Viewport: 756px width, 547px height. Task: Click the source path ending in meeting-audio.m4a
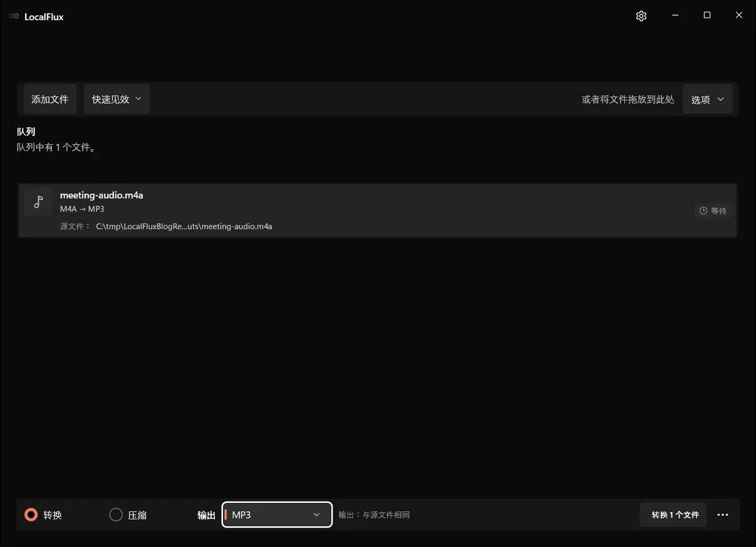184,226
